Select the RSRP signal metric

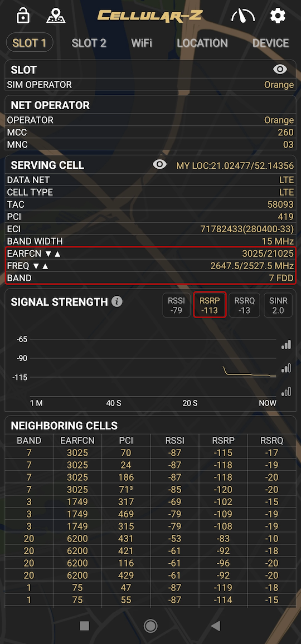(210, 305)
